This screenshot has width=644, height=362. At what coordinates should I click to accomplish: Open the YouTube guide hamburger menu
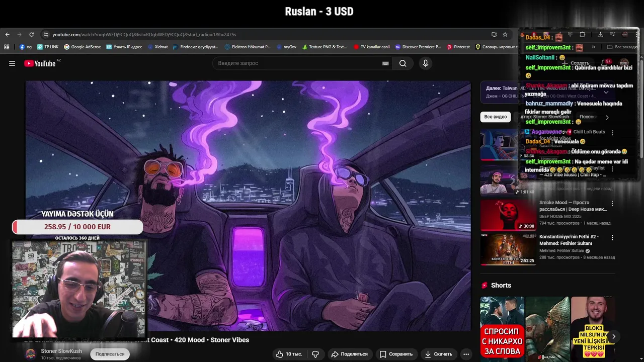[12, 63]
